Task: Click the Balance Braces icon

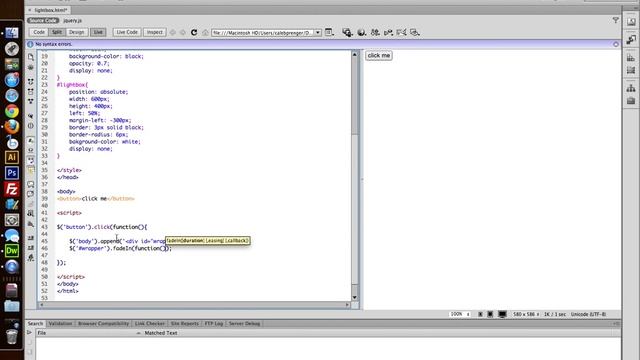Action: [31, 126]
